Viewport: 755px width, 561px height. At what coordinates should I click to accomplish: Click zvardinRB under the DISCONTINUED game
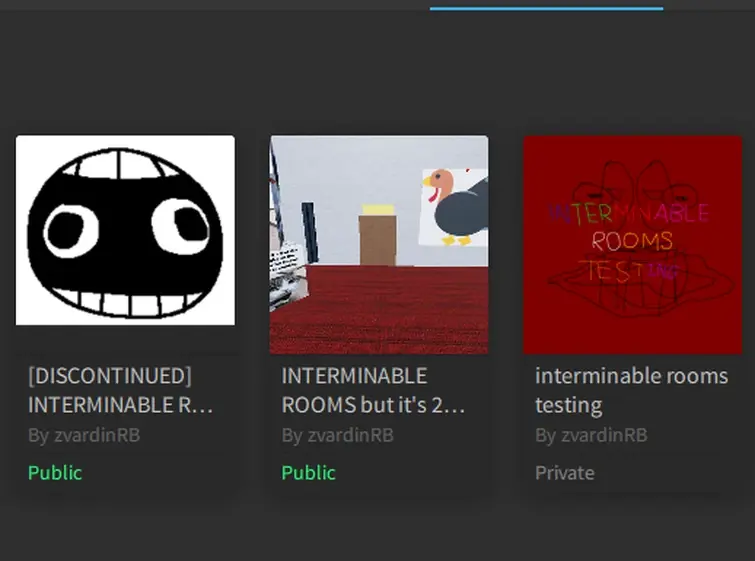point(97,435)
